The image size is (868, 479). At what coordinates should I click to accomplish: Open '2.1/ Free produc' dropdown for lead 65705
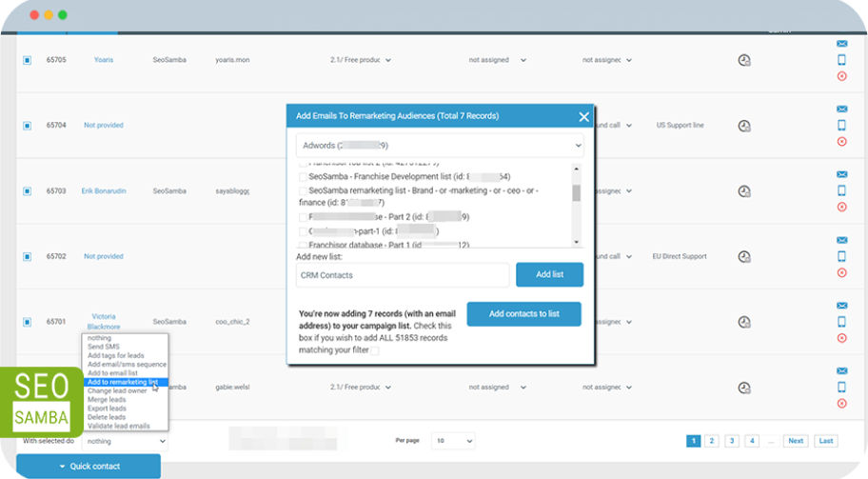(x=361, y=60)
